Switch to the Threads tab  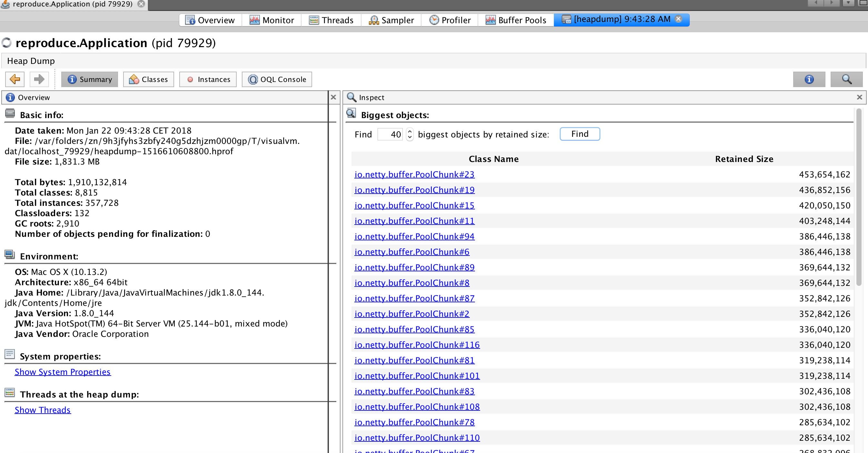(331, 20)
